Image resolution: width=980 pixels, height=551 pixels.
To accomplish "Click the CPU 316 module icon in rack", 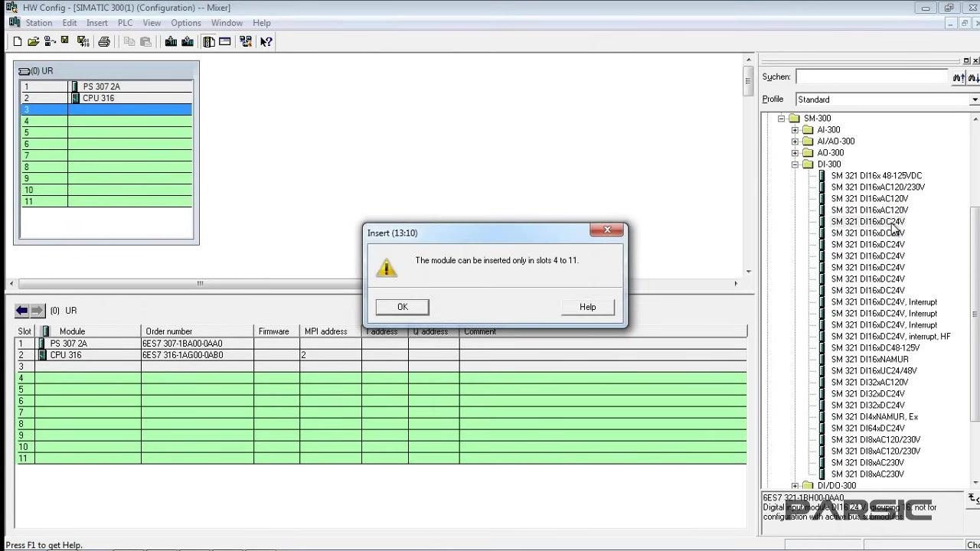I will point(75,98).
